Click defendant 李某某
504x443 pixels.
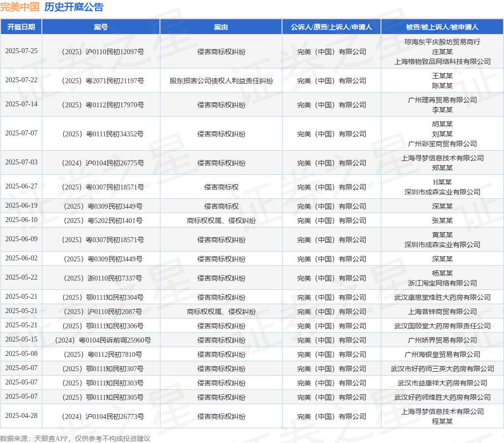click(x=442, y=110)
